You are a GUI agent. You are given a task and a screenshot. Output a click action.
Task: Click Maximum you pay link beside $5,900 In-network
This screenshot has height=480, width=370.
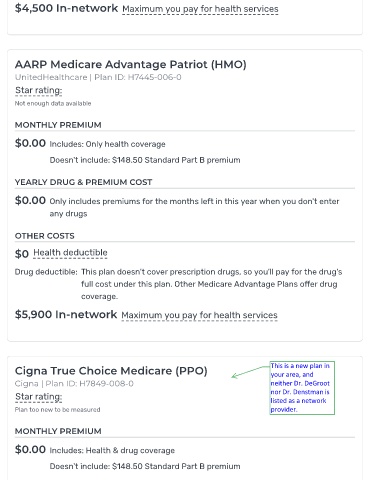pos(199,315)
